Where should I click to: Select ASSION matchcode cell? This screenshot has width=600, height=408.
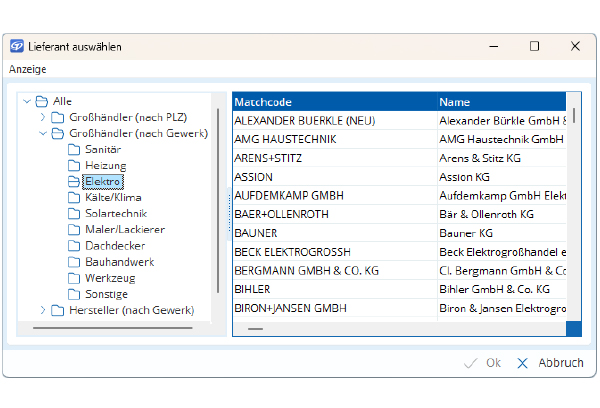tap(335, 177)
